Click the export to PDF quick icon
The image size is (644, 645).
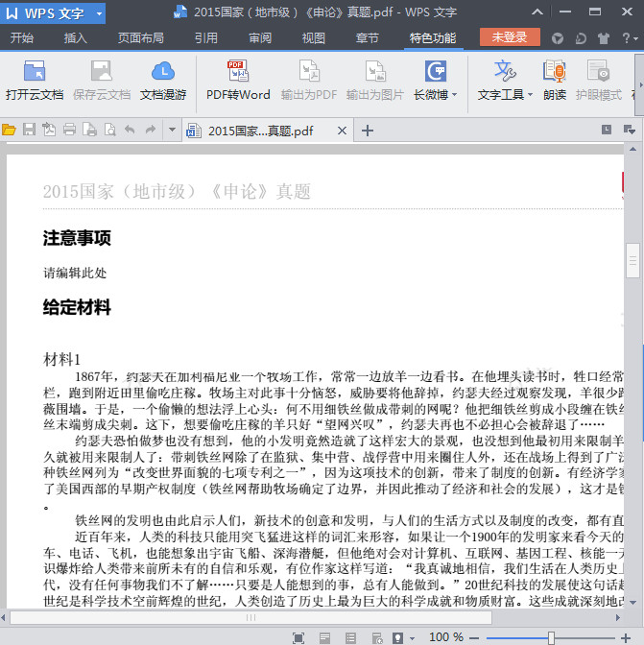pos(49,131)
